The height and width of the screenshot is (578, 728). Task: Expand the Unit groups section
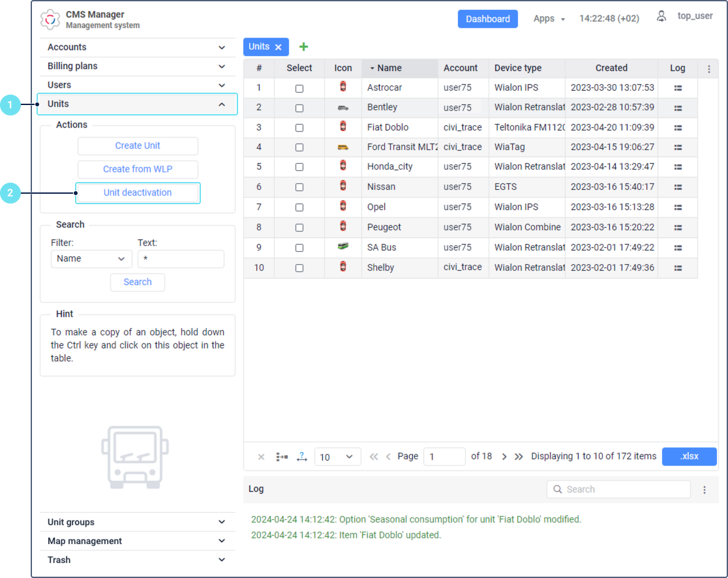[x=138, y=523]
